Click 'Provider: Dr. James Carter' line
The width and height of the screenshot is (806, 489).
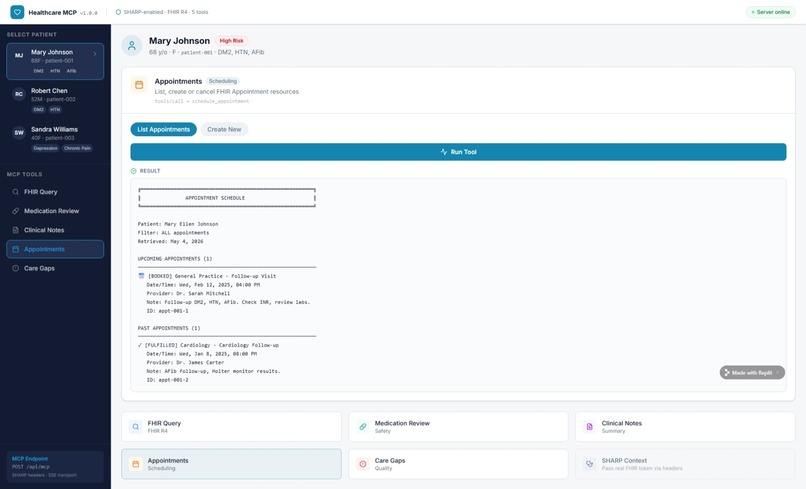pyautogui.click(x=185, y=363)
